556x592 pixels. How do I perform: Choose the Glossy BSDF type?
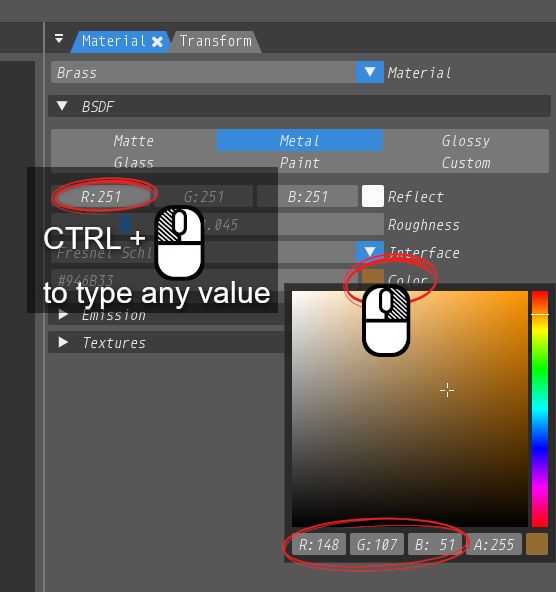466,141
